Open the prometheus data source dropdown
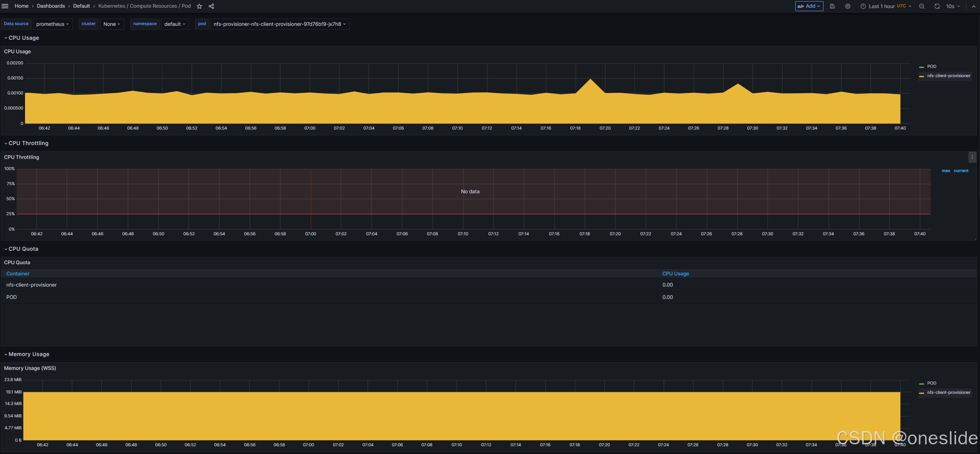The width and height of the screenshot is (980, 454). (x=53, y=24)
